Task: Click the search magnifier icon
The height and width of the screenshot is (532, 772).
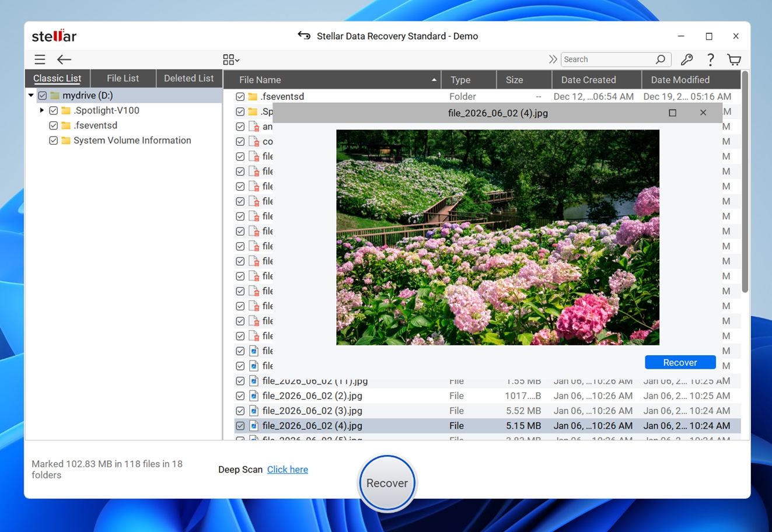Action: [659, 59]
